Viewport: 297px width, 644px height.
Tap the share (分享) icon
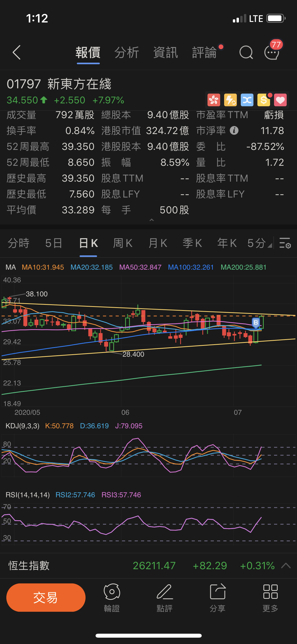[218, 598]
